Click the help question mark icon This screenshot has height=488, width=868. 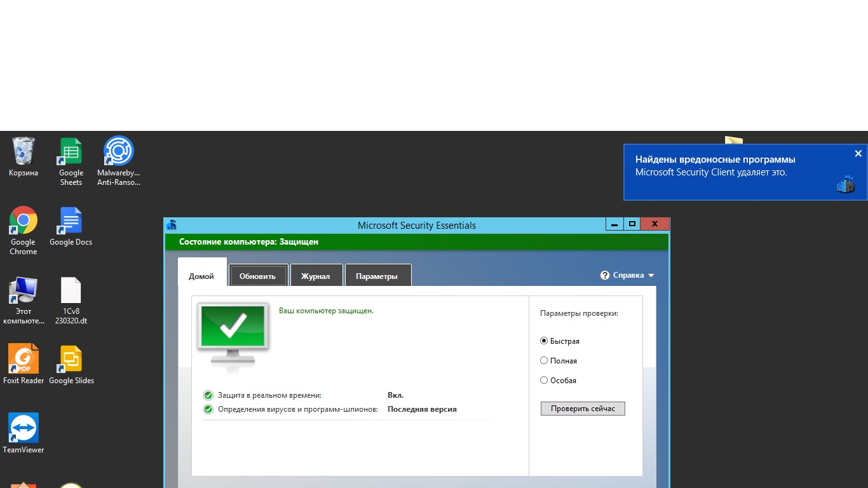[605, 275]
